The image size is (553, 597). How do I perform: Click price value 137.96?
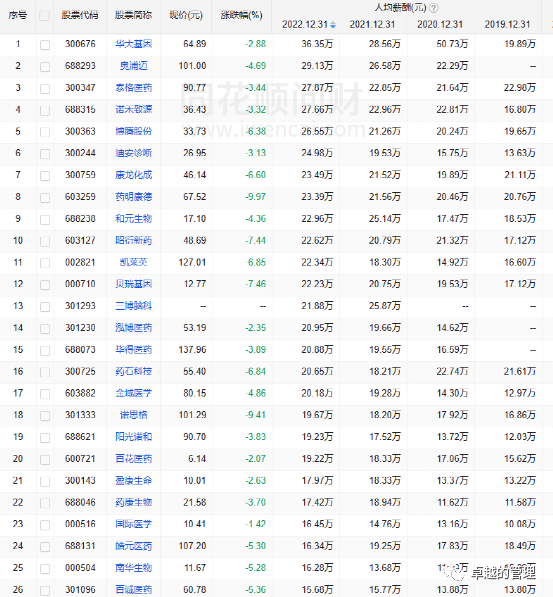(192, 350)
